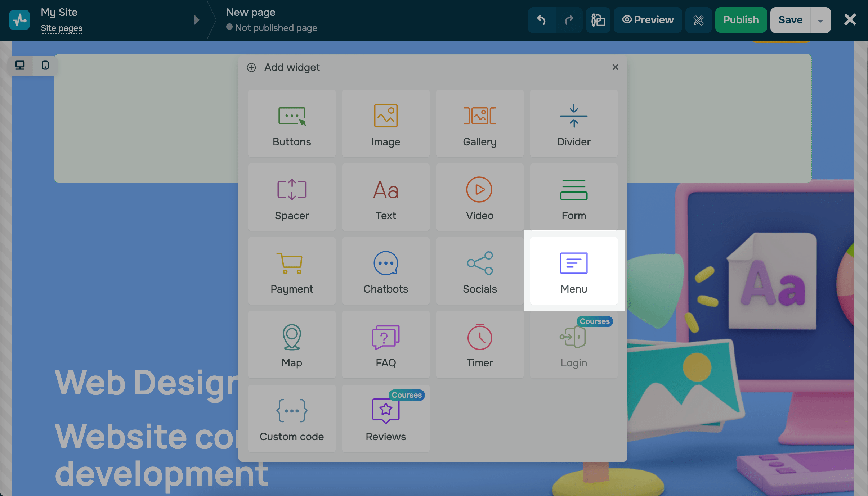Toggle the Preview eye button
The width and height of the screenshot is (868, 496).
[x=648, y=20]
